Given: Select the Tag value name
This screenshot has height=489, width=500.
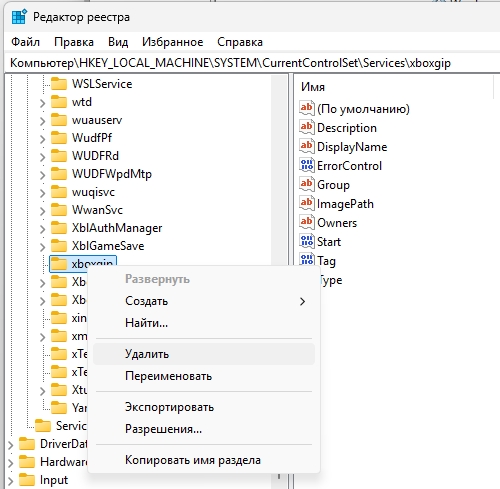Looking at the screenshot, I should (x=326, y=261).
